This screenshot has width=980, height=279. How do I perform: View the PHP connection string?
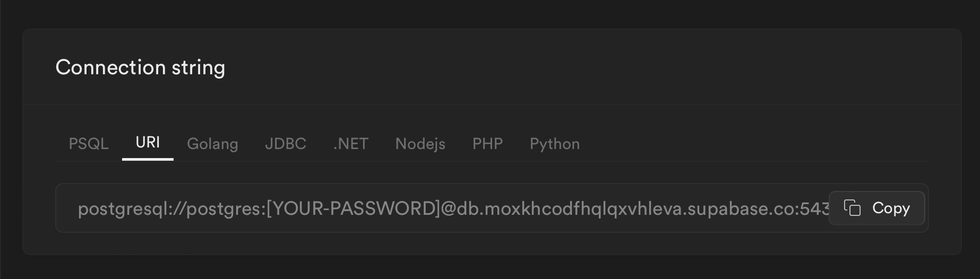point(487,144)
